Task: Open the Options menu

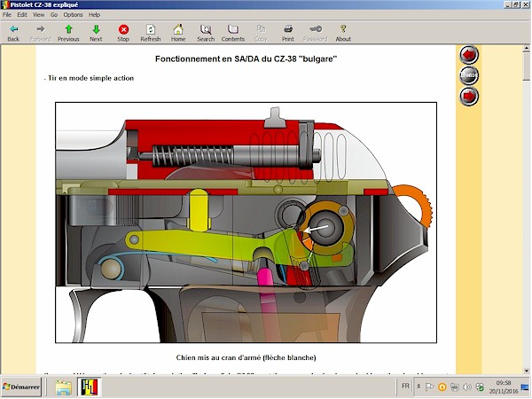Action: pyautogui.click(x=73, y=14)
